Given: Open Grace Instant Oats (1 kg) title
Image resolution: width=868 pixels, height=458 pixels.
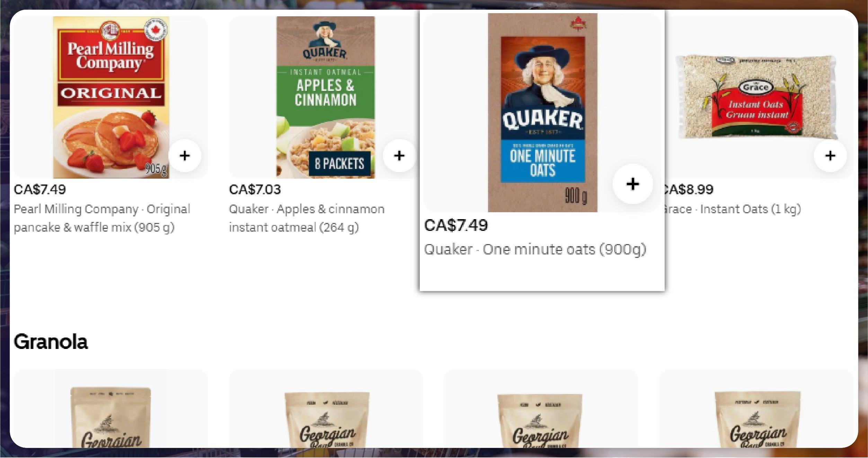Looking at the screenshot, I should [x=732, y=209].
